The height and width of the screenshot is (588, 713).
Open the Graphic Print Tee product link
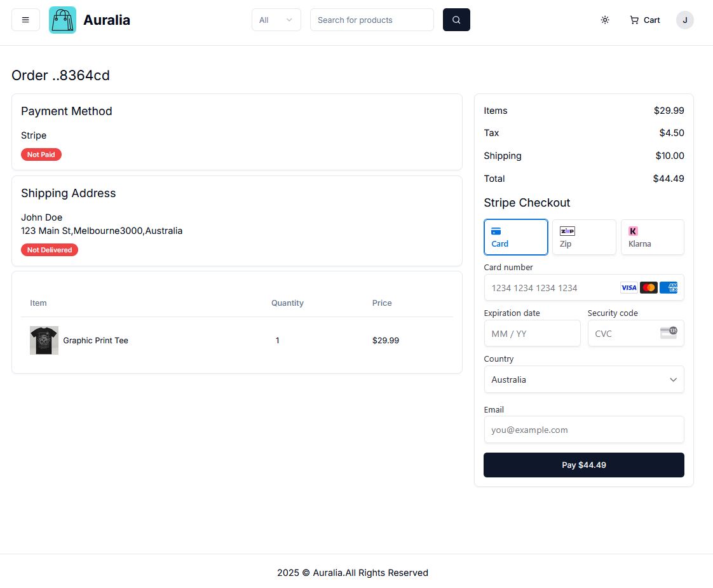95,340
